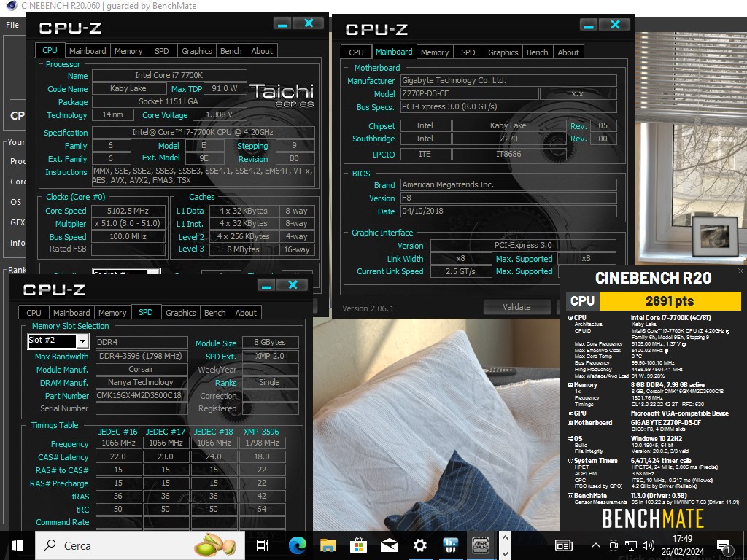Viewport: 747px width, 560px height.
Task: Open Microsoft Store from the taskbar
Action: click(x=358, y=545)
